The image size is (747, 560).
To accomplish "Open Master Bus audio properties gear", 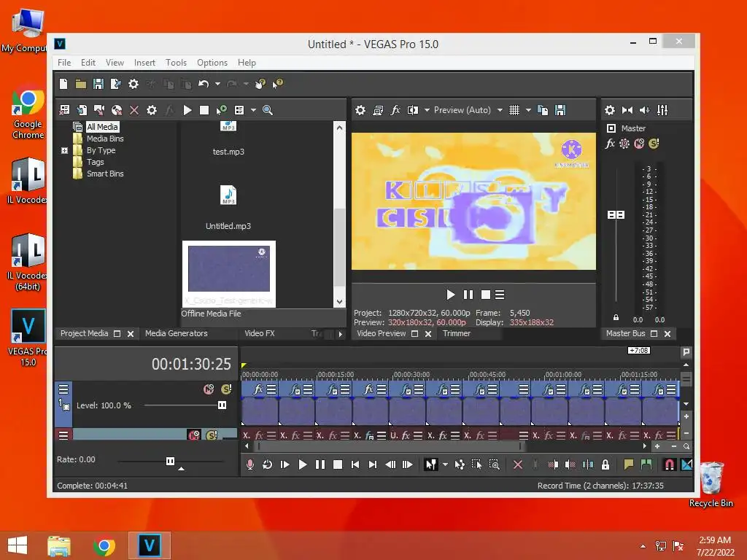I will click(x=610, y=111).
